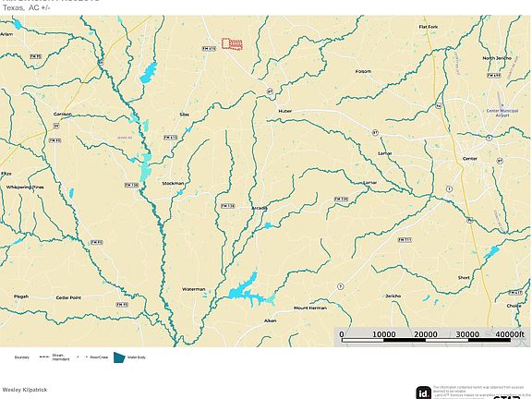Click the Boundary legend entry
532x399 pixels.
22,357
